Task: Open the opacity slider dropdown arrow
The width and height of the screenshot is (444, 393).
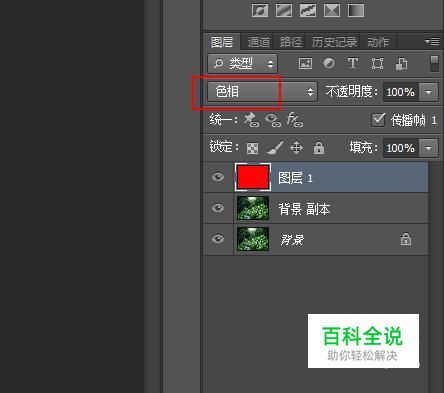Action: coord(428,92)
